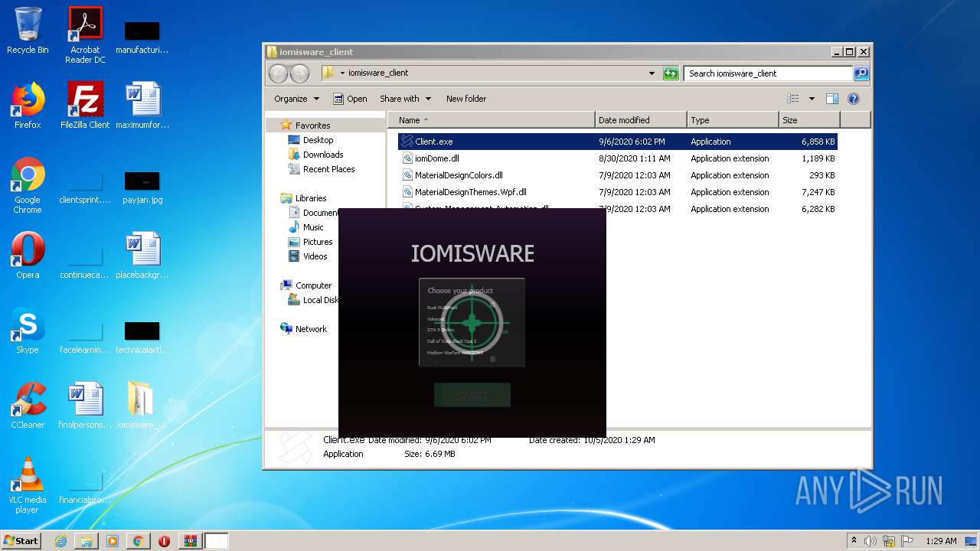Select iomDome.dll in file list

[x=617, y=158]
